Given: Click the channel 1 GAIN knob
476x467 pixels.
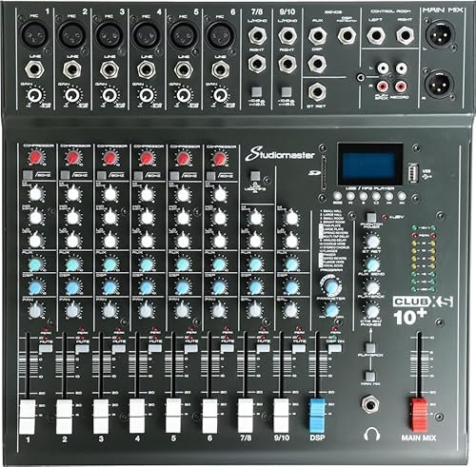Looking at the screenshot, I should coord(35,95).
